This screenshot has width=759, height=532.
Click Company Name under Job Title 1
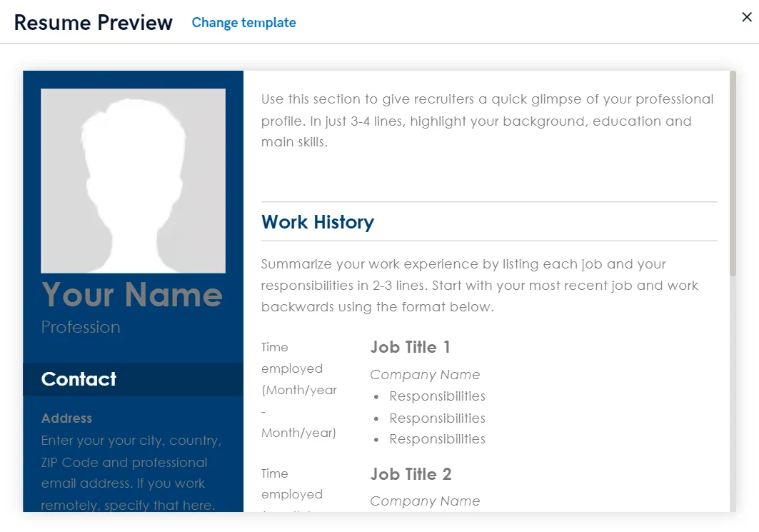pyautogui.click(x=425, y=375)
